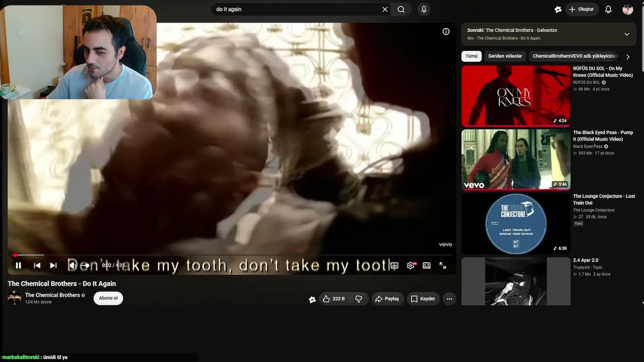Mute the video volume
Screen dimensions: 644x362
coord(72,265)
